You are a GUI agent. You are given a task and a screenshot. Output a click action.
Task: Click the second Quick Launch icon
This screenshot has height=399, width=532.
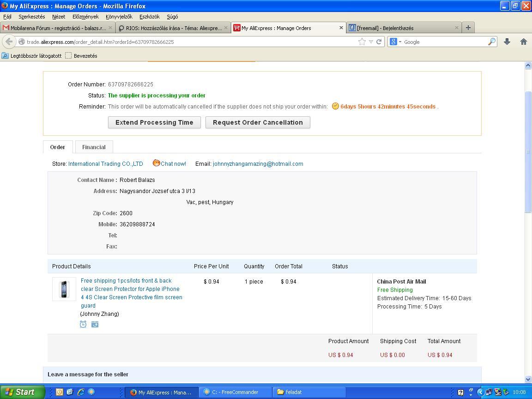coord(70,392)
